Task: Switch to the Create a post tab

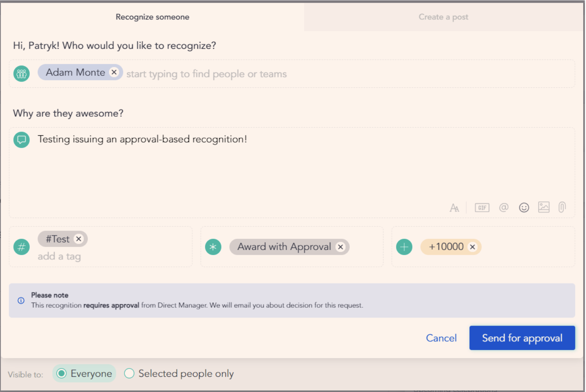Action: [x=443, y=17]
